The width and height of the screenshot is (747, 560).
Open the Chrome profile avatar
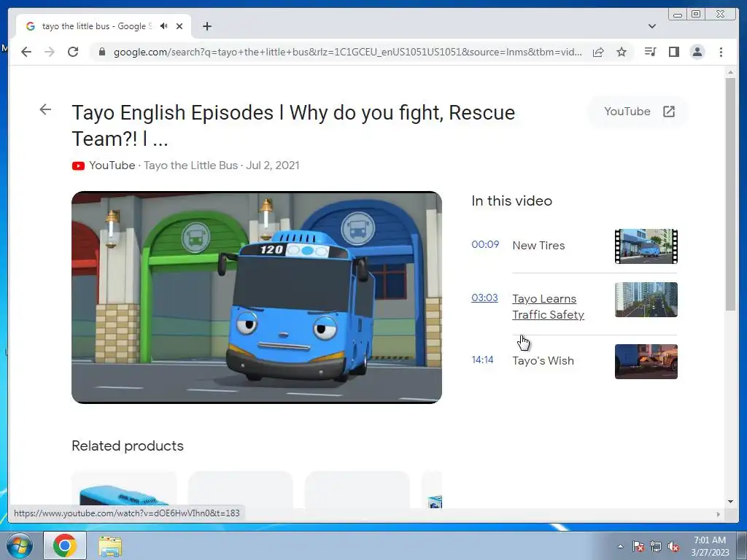tap(697, 52)
